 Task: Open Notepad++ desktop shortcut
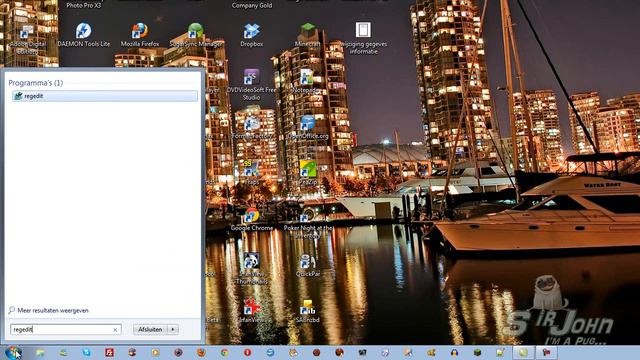[307, 81]
